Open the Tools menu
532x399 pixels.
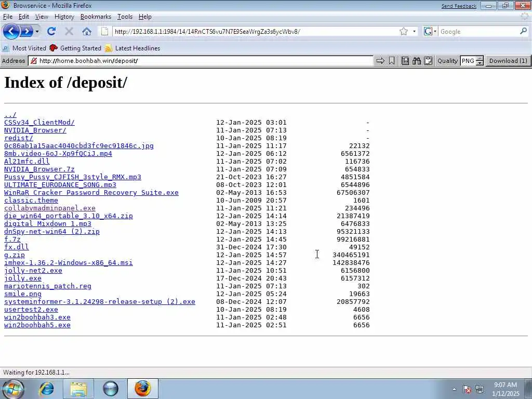point(125,17)
